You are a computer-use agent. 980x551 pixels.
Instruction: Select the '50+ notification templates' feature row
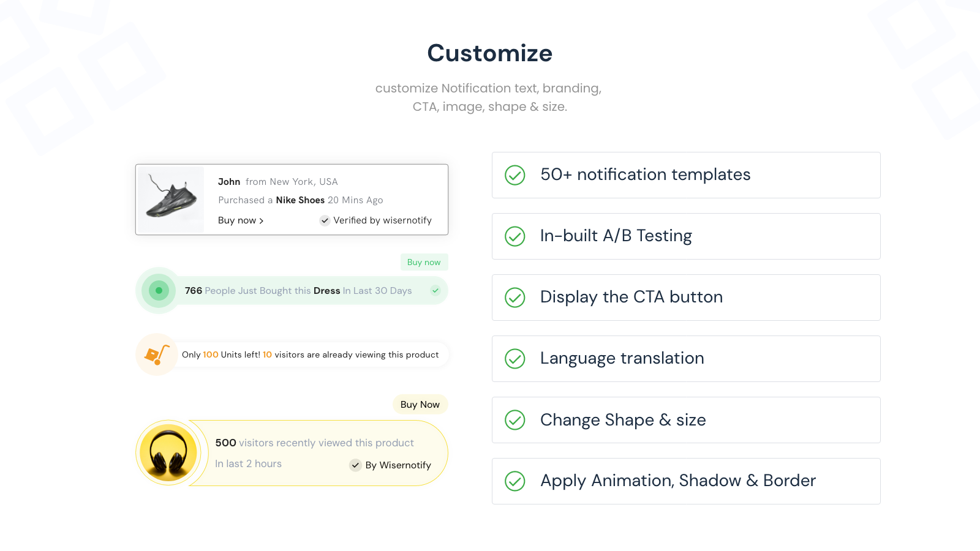(686, 175)
